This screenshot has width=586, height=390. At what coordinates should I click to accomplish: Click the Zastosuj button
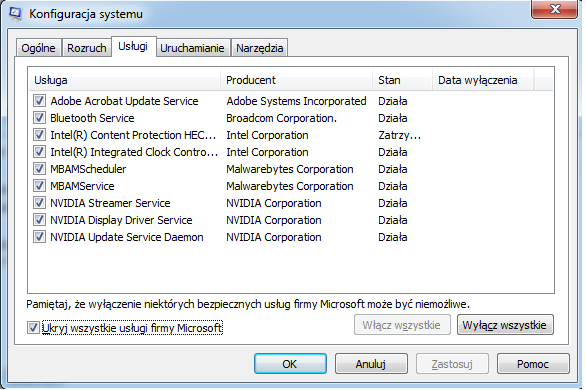point(452,364)
